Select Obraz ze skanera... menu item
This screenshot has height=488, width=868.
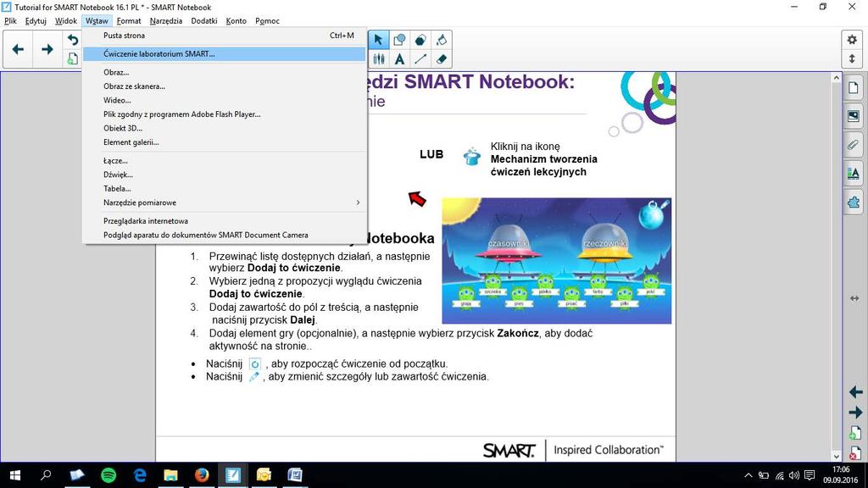[224, 86]
